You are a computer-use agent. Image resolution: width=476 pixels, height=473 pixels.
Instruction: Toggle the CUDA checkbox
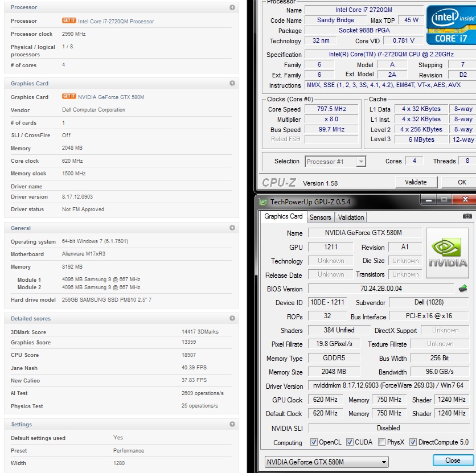point(350,442)
